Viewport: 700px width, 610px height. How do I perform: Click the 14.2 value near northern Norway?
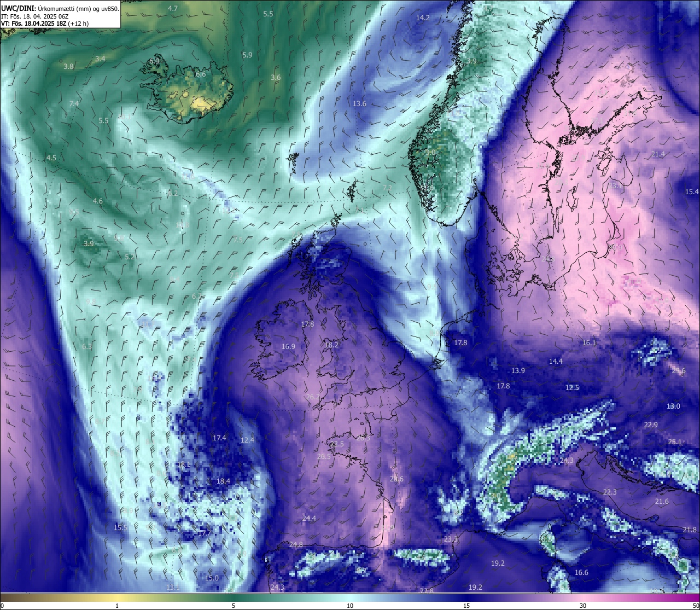click(423, 18)
